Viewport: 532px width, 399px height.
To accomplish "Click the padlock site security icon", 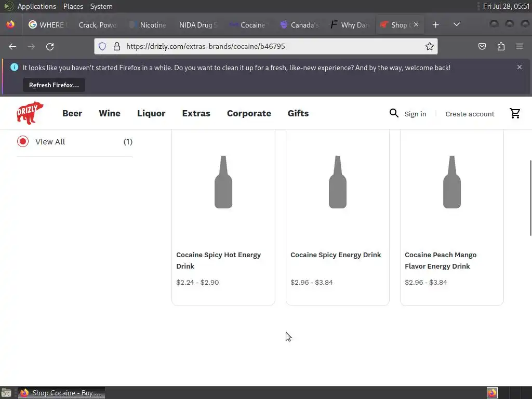I will (x=117, y=46).
